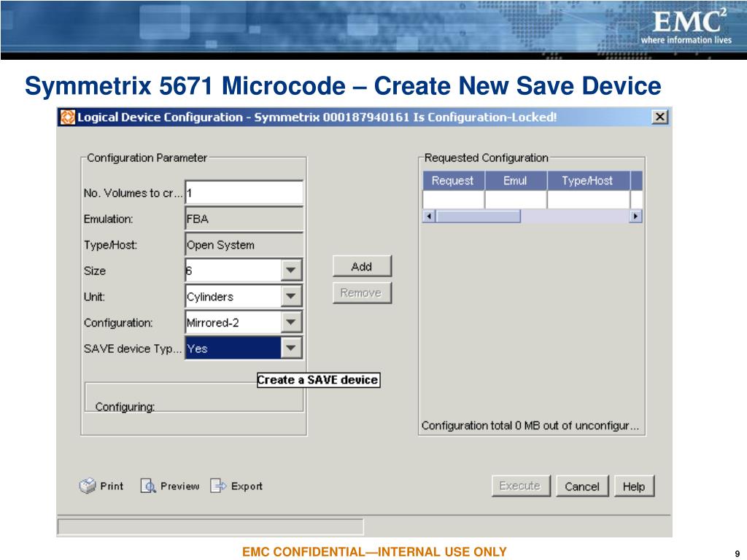Click the 'No. Volumes to cr...' label
Viewport: 747px width, 560px height.
(133, 193)
